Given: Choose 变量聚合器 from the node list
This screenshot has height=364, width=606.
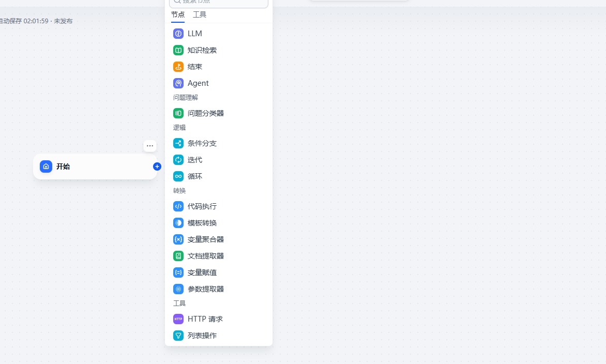Looking at the screenshot, I should (206, 239).
